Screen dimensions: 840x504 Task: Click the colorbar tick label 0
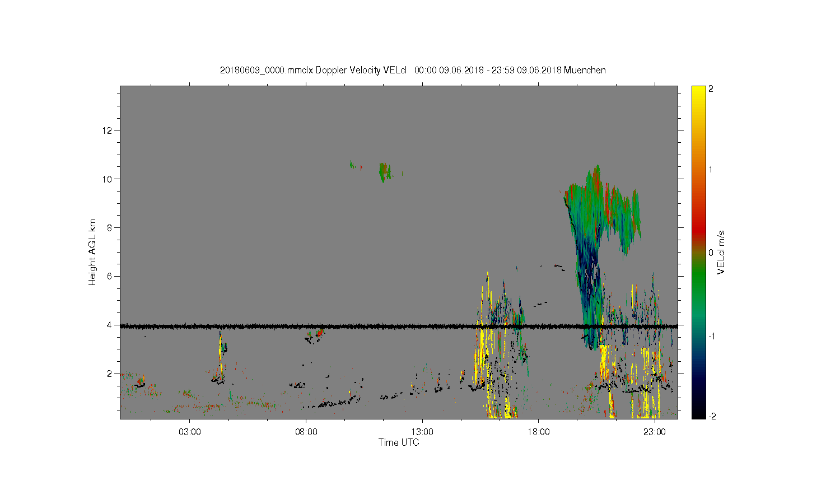pos(711,253)
